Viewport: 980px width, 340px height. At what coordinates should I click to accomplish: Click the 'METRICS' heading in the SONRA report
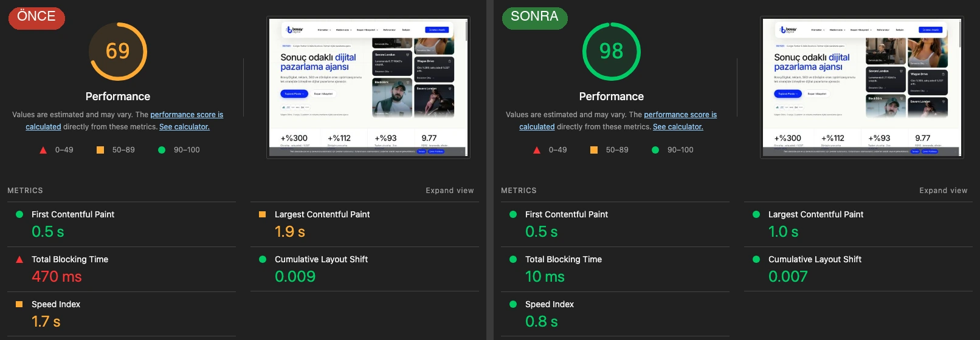click(x=519, y=191)
